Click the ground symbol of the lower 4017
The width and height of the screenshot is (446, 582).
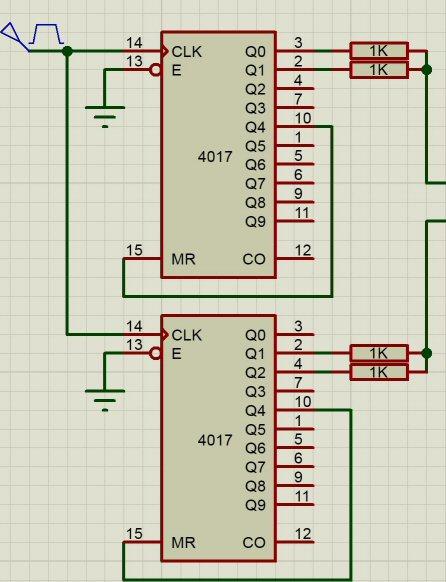tap(105, 400)
